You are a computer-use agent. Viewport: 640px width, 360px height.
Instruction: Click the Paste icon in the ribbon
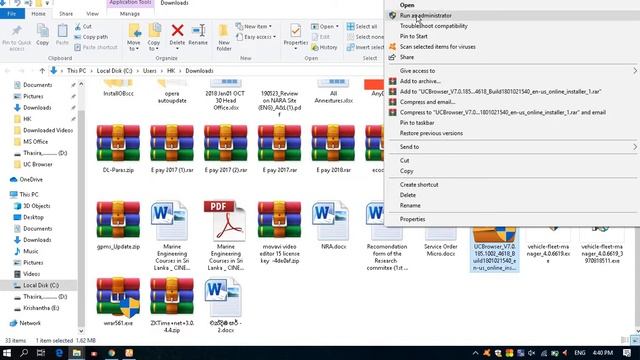click(62, 35)
